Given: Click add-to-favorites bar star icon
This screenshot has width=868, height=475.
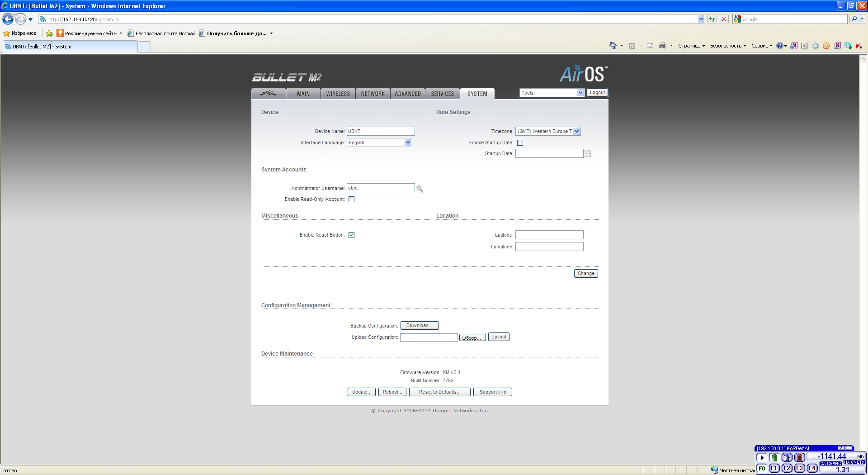Looking at the screenshot, I should click(49, 33).
